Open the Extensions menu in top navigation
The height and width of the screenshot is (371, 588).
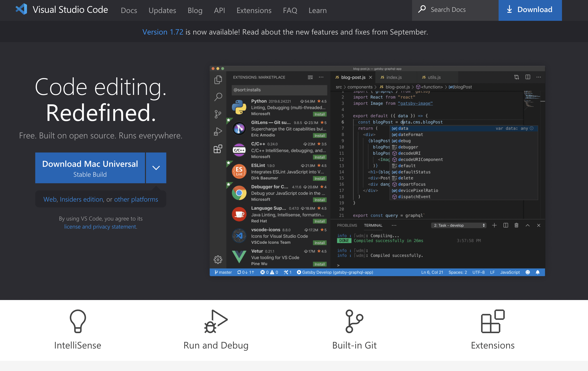coord(254,10)
